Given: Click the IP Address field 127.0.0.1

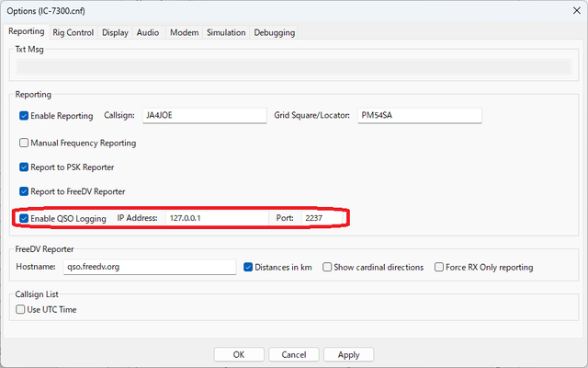Looking at the screenshot, I should pyautogui.click(x=217, y=218).
